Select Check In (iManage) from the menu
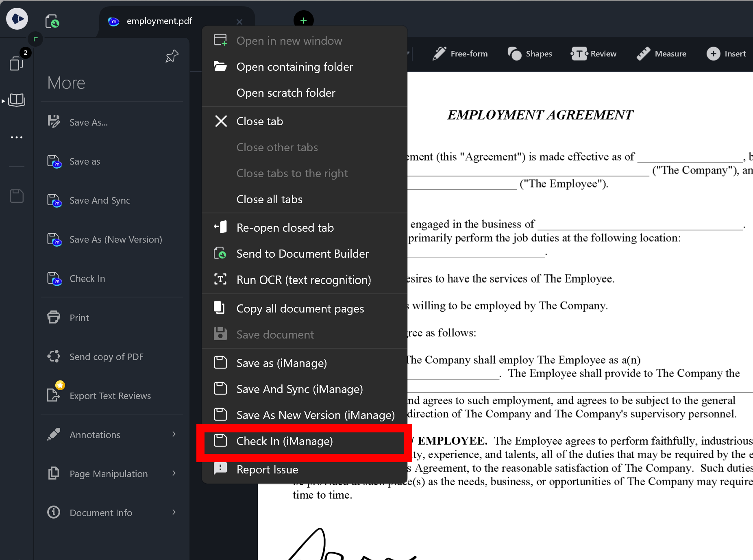Viewport: 753px width, 560px height. (285, 441)
